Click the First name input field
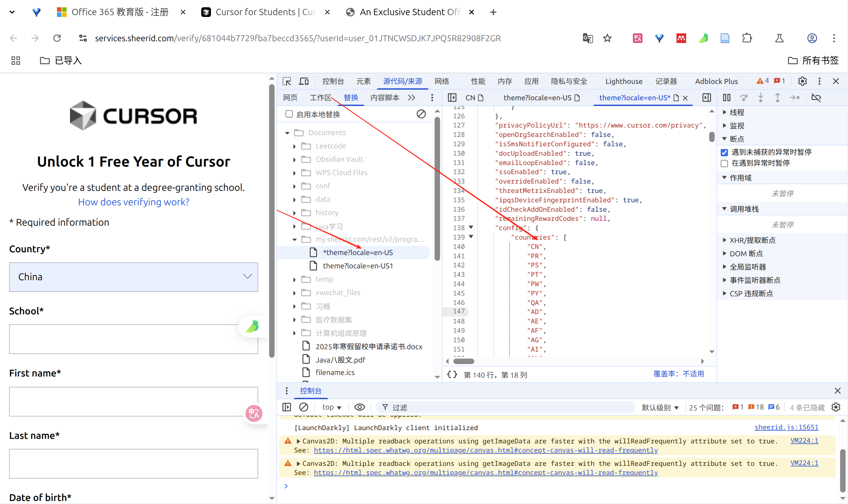Viewport: 848px width, 504px height. coord(134,401)
